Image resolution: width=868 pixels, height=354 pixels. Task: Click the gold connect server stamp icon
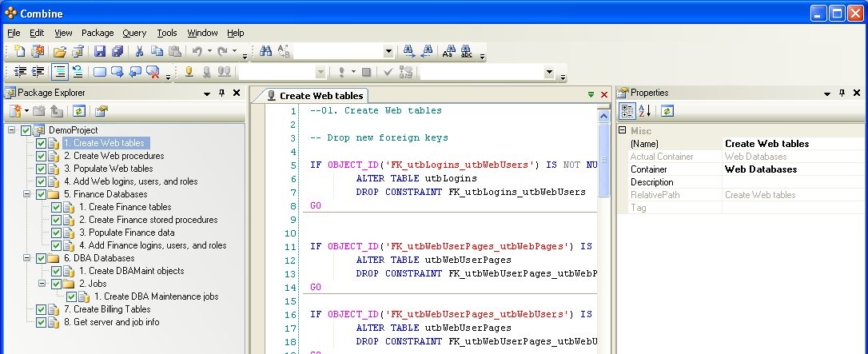189,72
